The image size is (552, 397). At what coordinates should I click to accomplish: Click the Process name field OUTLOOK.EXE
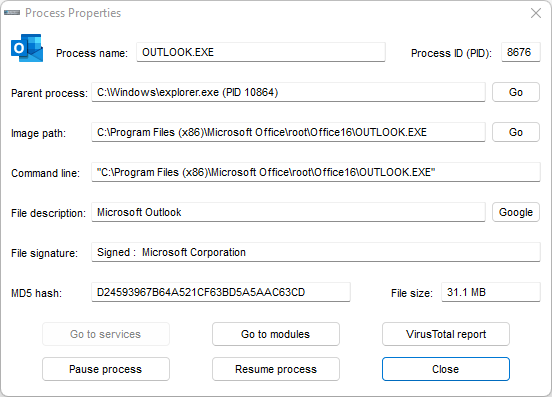261,52
